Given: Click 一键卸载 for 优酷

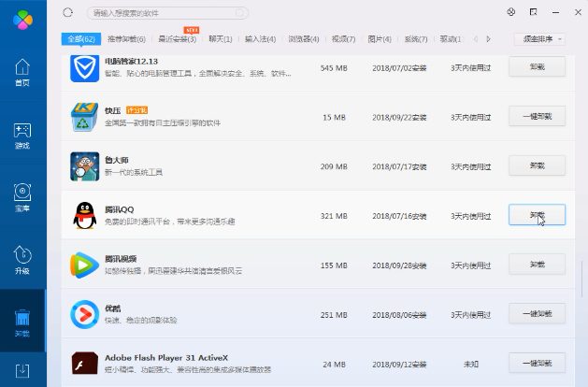Looking at the screenshot, I should tap(537, 313).
